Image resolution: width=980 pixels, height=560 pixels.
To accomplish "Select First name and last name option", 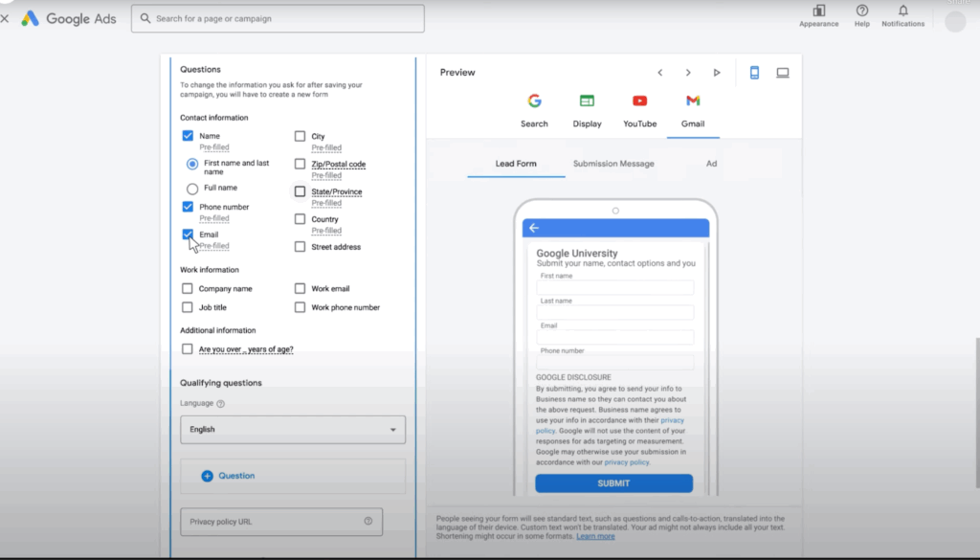I will point(192,165).
